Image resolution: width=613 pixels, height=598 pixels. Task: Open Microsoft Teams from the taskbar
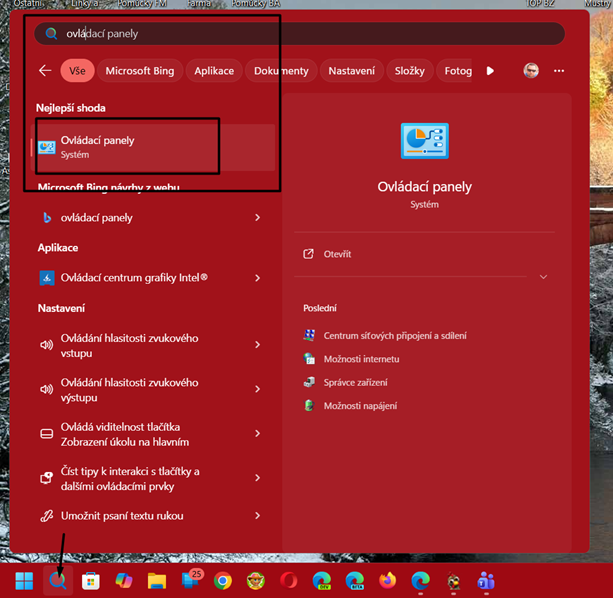[486, 581]
